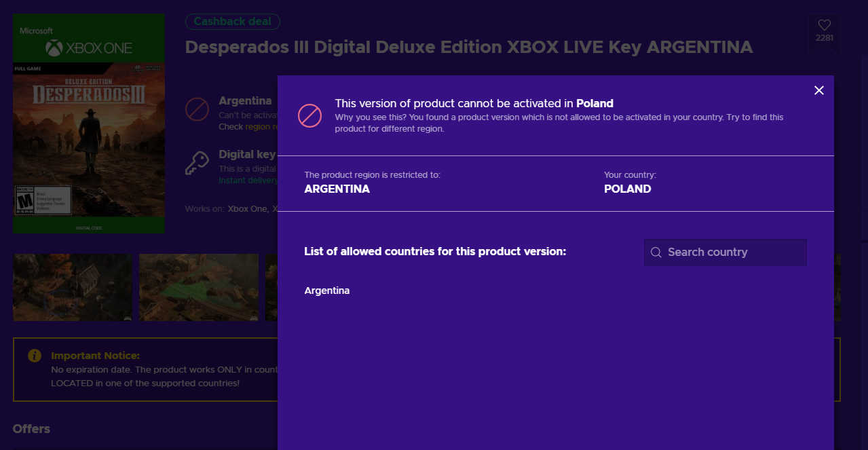This screenshot has width=868, height=450.
Task: Click the Cashback deal badge
Action: pos(232,22)
